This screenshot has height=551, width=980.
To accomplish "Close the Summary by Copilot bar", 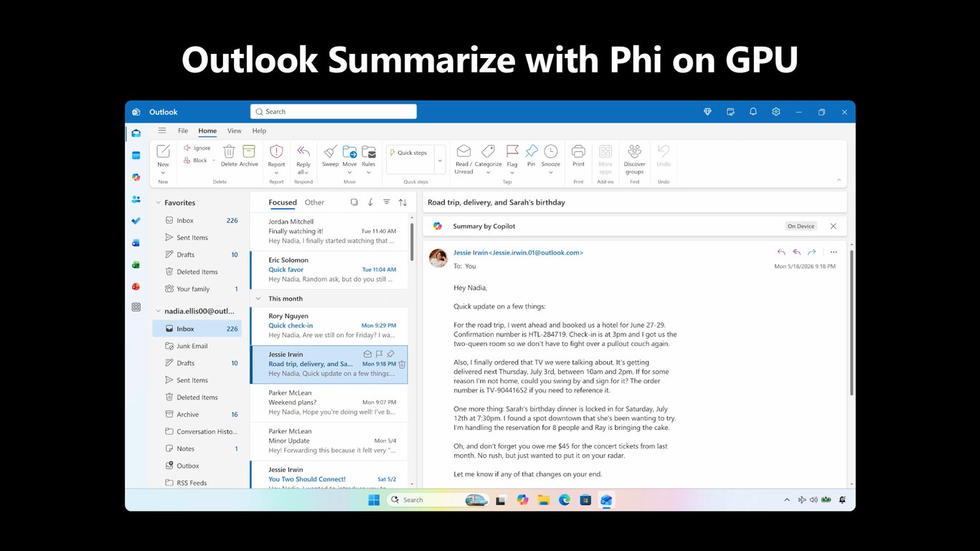I will click(x=833, y=226).
